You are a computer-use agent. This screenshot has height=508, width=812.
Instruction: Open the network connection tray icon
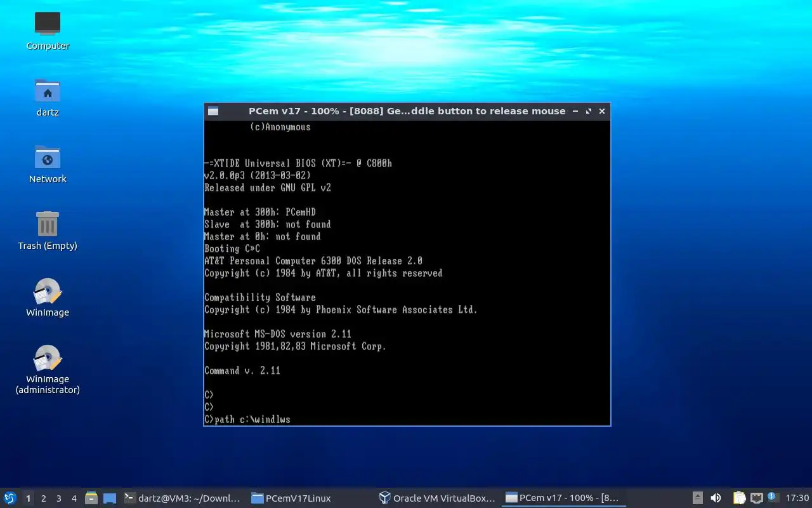[x=756, y=498]
